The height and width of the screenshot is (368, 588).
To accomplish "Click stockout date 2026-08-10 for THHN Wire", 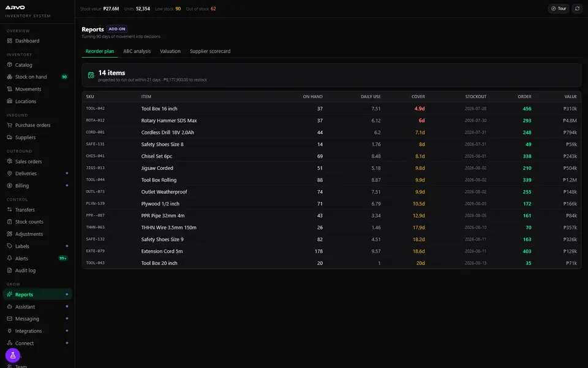I will [x=475, y=228].
